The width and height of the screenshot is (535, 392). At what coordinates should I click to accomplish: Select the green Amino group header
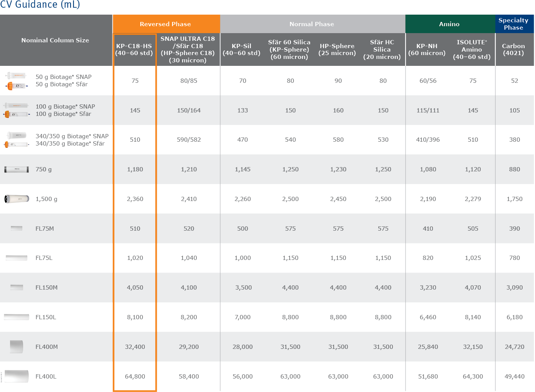tap(449, 24)
